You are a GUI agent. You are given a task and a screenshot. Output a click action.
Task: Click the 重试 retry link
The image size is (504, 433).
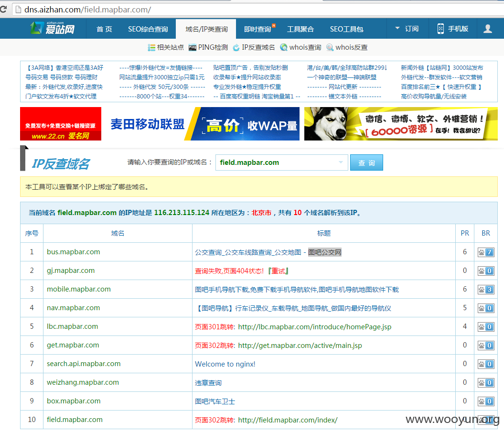[x=279, y=271]
